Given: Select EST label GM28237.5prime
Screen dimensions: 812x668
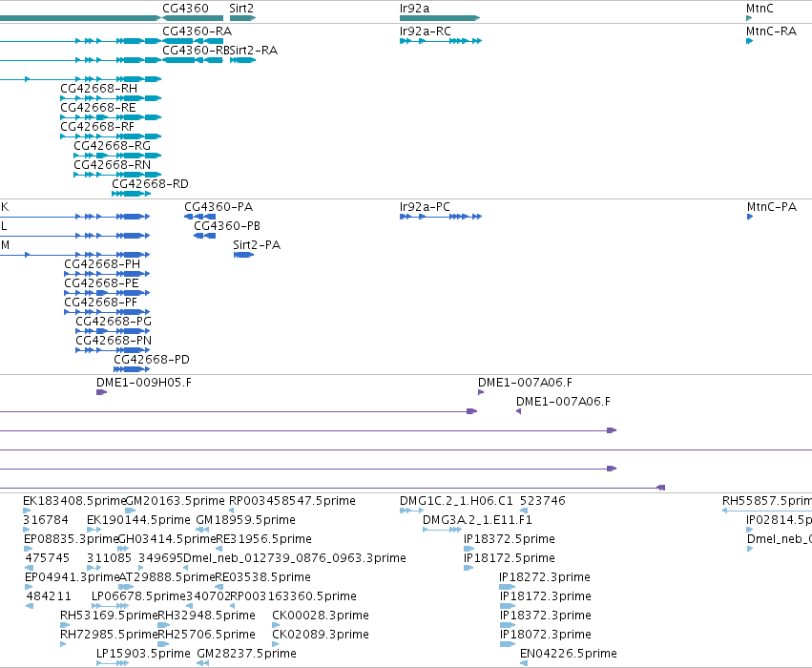Looking at the screenshot, I should (246, 654).
